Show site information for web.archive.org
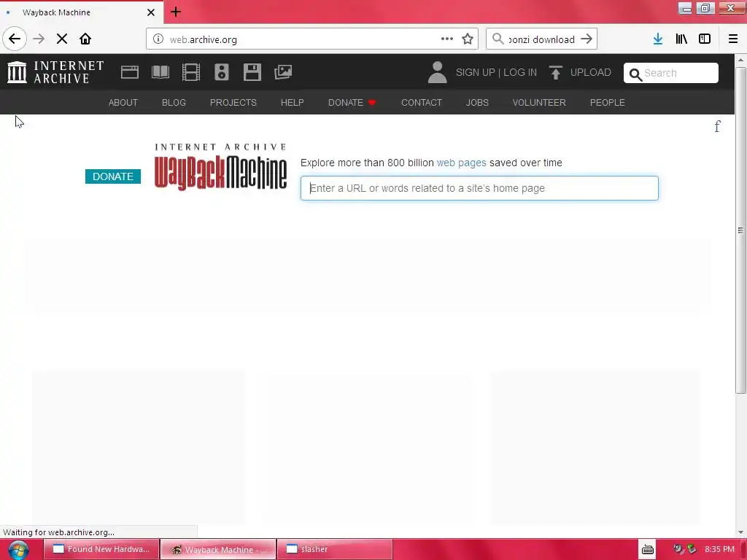747x560 pixels. point(158,39)
